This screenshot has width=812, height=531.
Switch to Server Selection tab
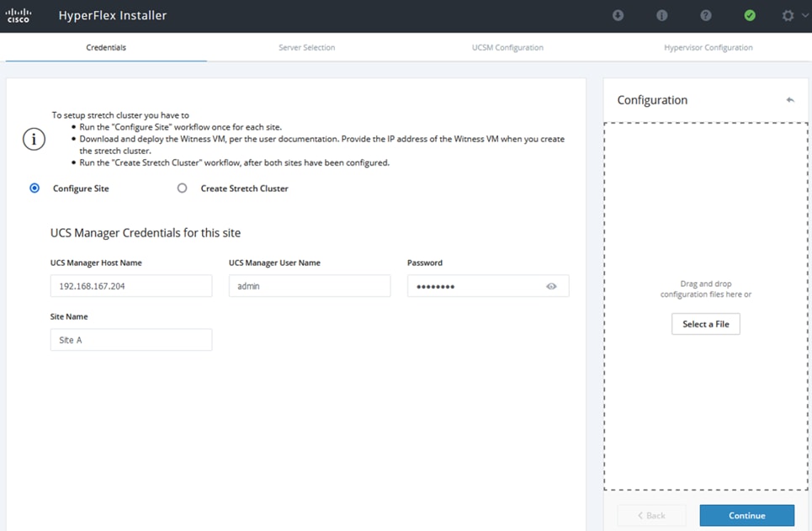(306, 48)
